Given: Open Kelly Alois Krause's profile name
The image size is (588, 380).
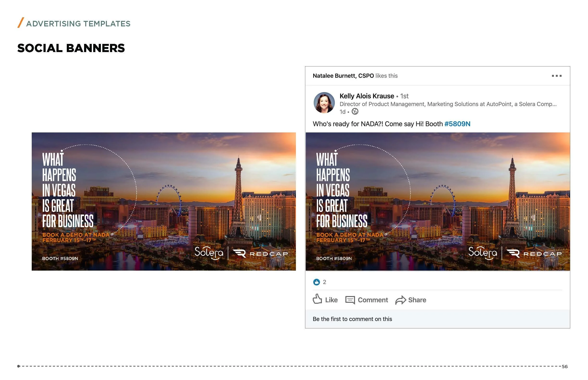Looking at the screenshot, I should click(x=367, y=96).
